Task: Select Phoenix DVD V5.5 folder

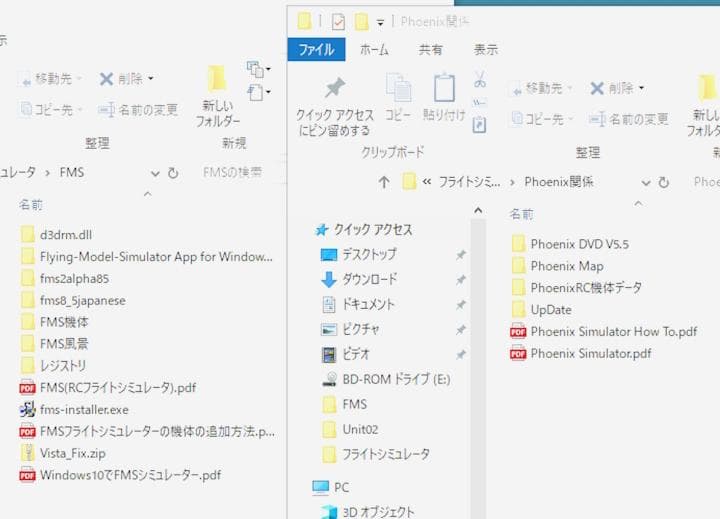Action: pyautogui.click(x=570, y=244)
